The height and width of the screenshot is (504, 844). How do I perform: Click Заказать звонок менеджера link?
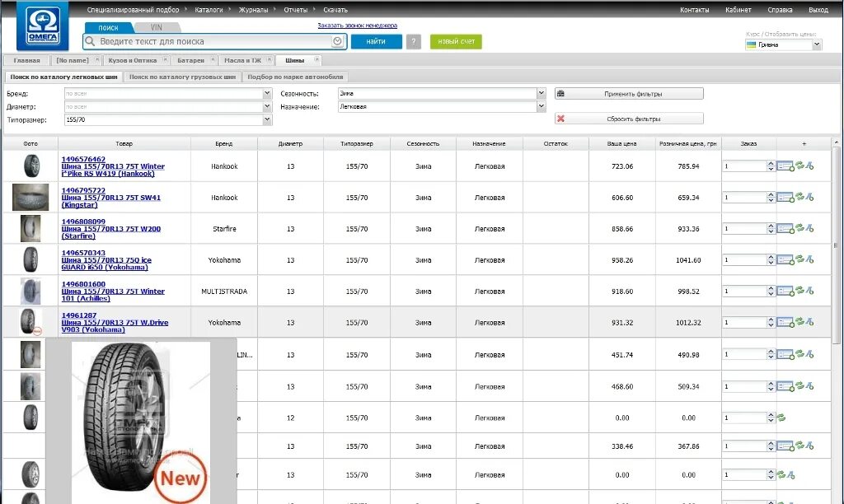(358, 26)
